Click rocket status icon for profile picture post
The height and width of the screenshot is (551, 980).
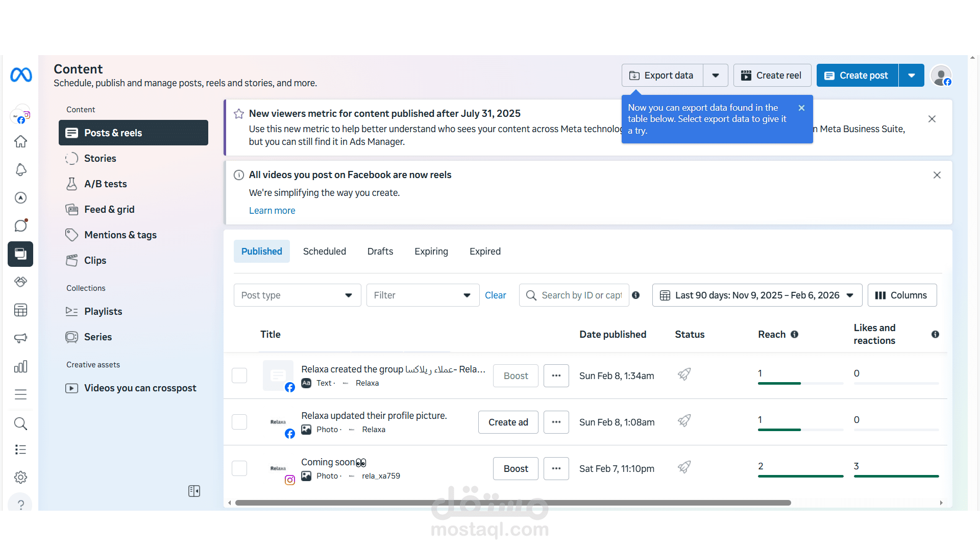[x=684, y=420]
